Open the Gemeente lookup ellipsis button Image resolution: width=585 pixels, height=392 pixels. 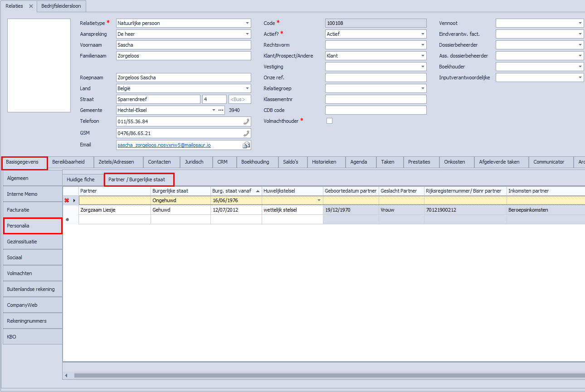coord(221,110)
